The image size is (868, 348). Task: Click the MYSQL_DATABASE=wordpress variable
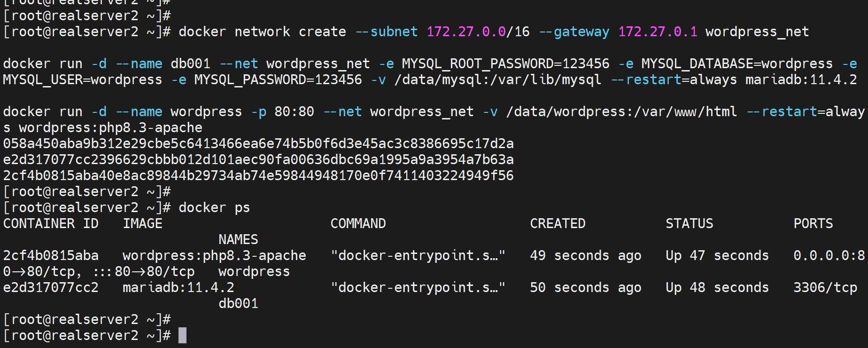click(x=736, y=63)
